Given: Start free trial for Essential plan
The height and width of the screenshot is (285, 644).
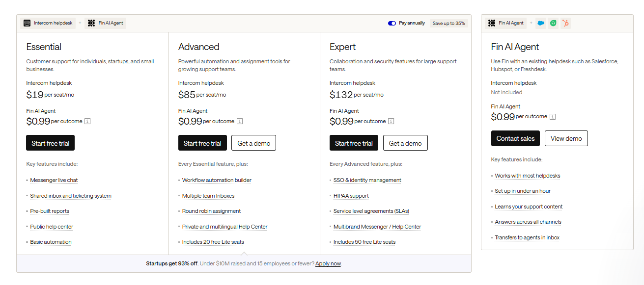Looking at the screenshot, I should pyautogui.click(x=50, y=143).
